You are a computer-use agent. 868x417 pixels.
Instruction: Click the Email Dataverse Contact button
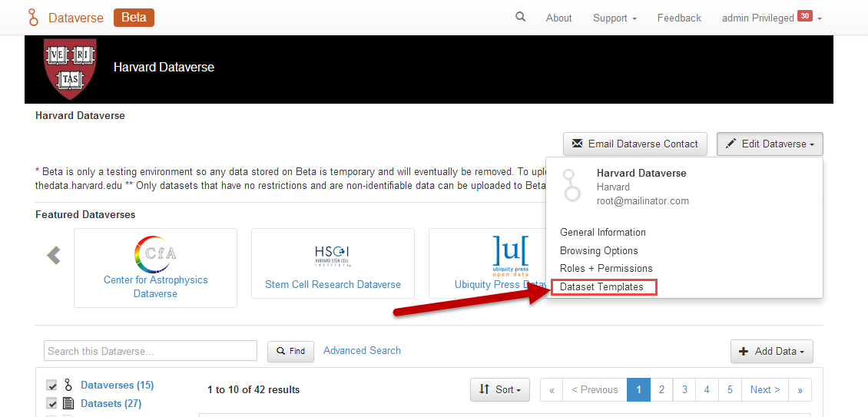click(635, 144)
